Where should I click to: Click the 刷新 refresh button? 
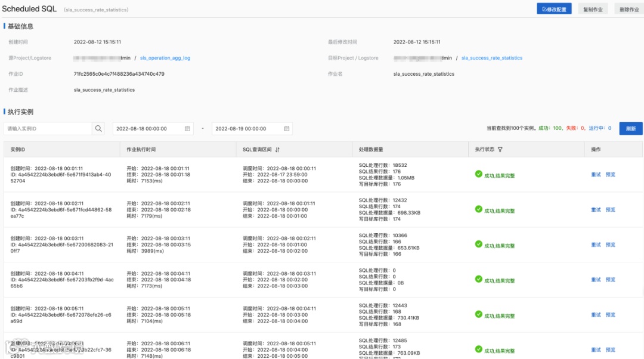click(x=631, y=129)
